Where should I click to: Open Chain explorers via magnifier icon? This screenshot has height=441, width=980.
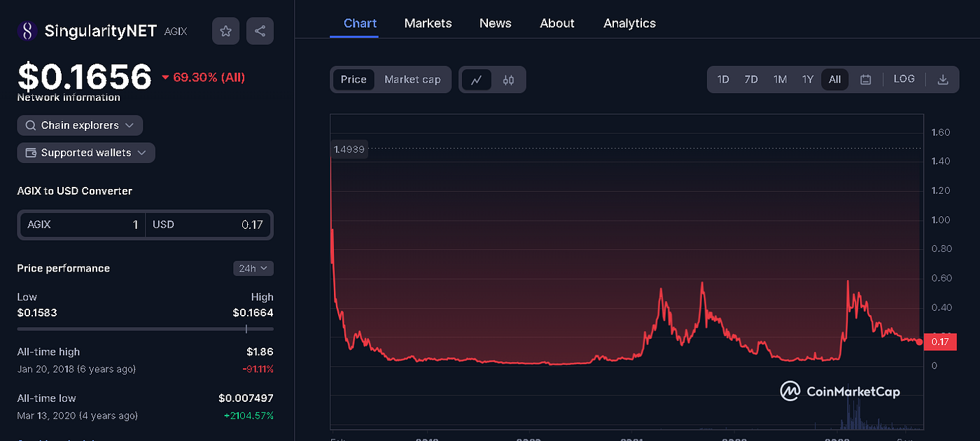coord(30,125)
